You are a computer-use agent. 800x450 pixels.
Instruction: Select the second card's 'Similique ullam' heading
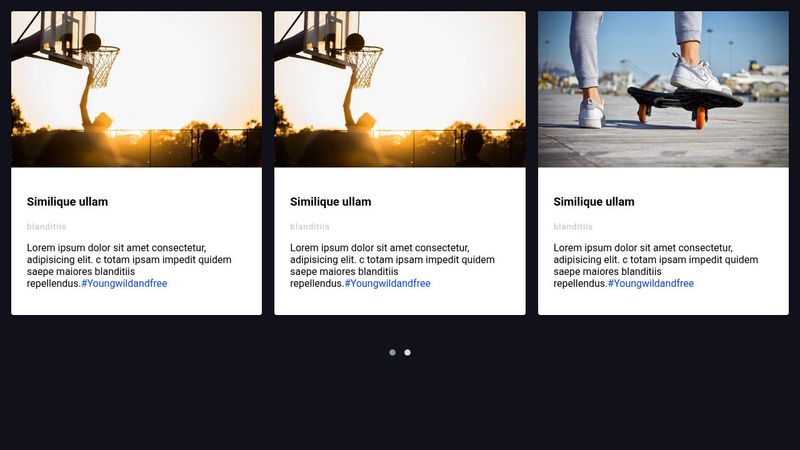coord(330,202)
